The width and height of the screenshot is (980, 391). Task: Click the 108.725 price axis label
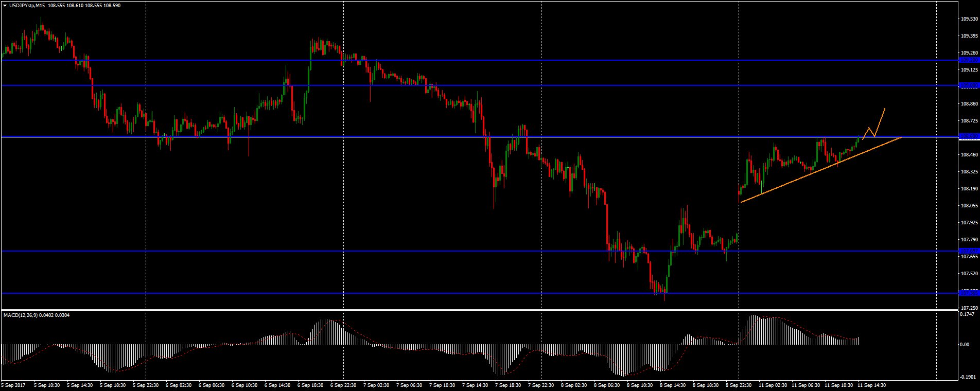969,121
